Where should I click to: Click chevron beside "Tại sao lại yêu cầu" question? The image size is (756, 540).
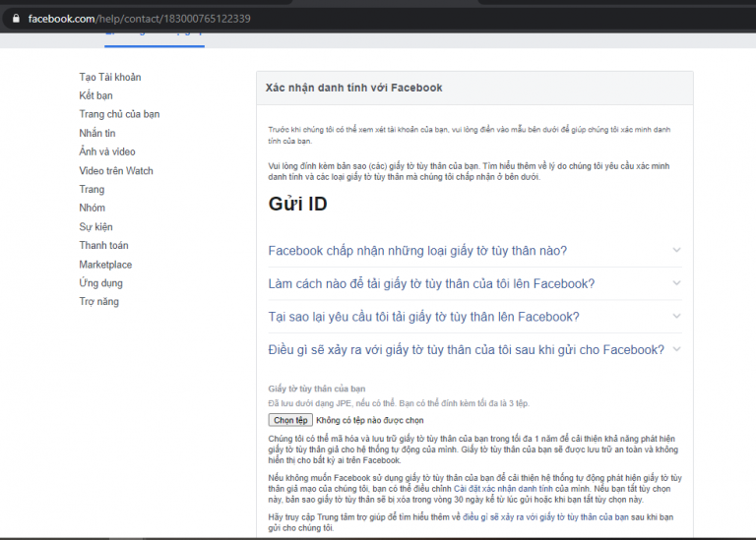click(676, 317)
